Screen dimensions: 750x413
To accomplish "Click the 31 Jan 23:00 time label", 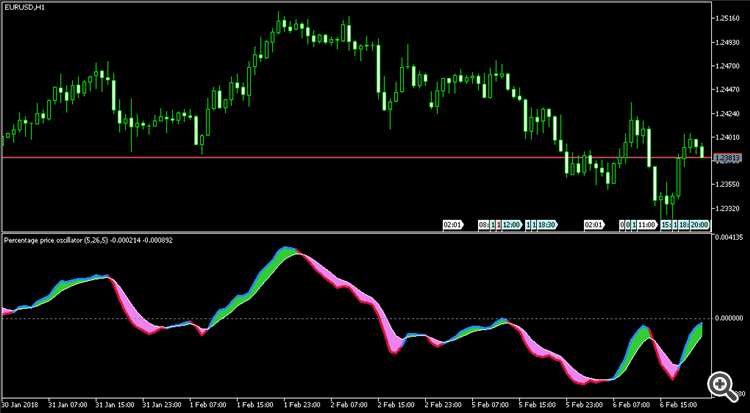I will tap(162, 404).
